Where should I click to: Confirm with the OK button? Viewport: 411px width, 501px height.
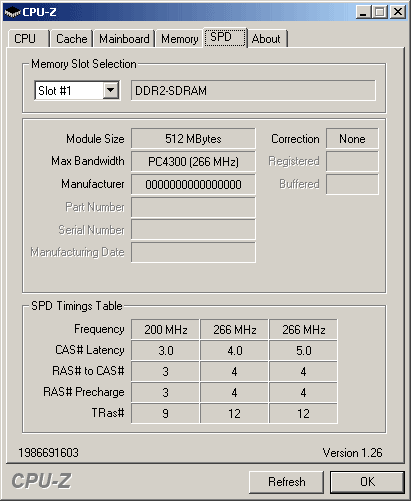point(367,482)
